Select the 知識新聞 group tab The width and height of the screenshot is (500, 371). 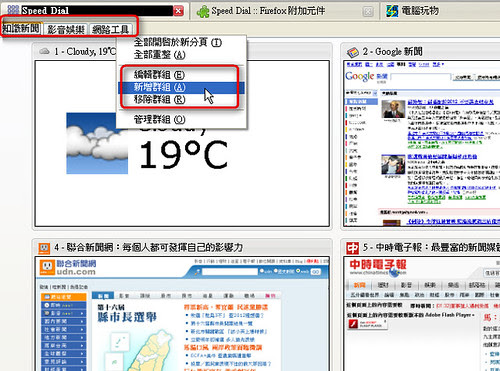point(21,29)
